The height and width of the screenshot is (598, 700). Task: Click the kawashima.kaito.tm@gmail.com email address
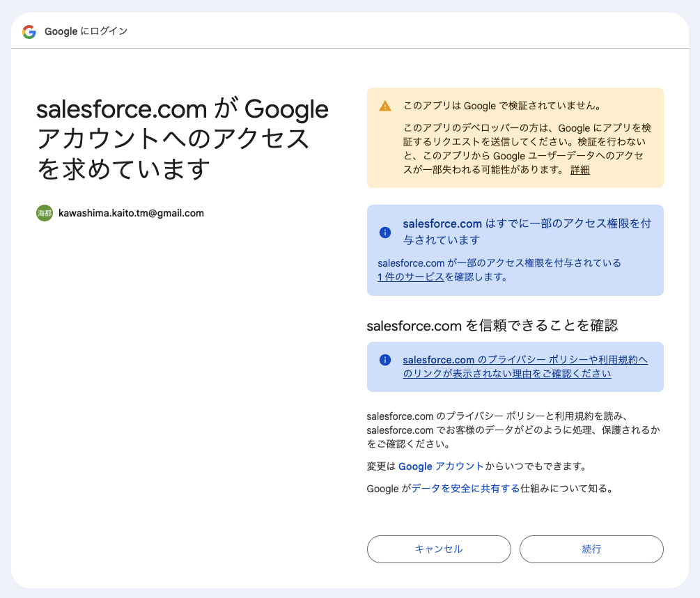pos(131,213)
